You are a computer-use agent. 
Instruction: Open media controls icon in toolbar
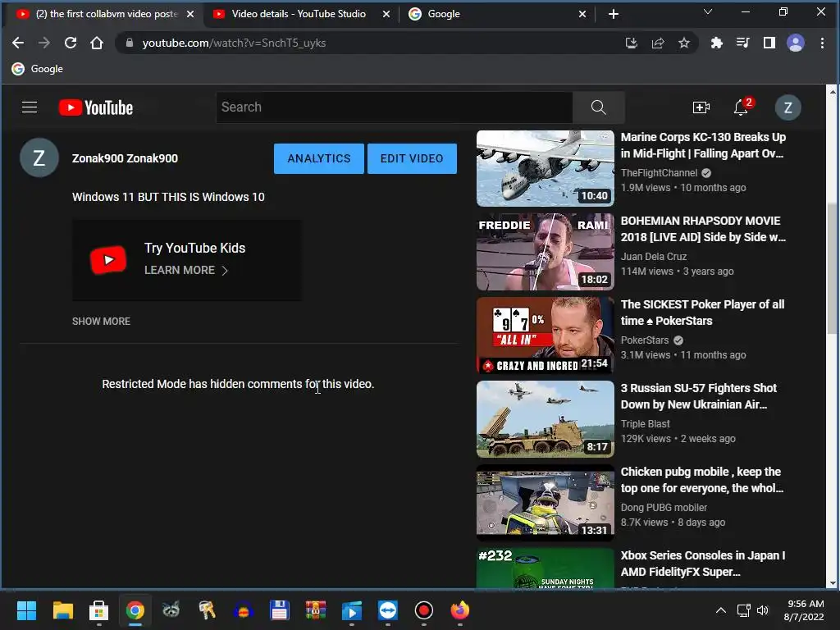(742, 43)
